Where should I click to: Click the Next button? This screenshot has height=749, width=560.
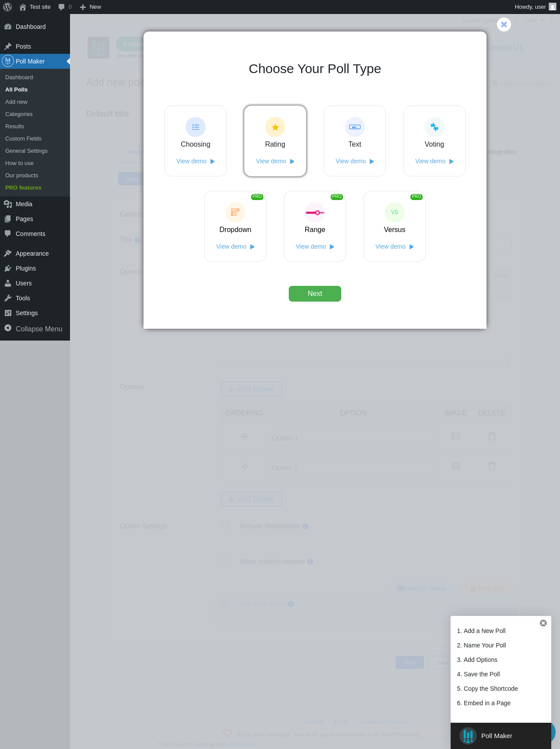click(315, 294)
